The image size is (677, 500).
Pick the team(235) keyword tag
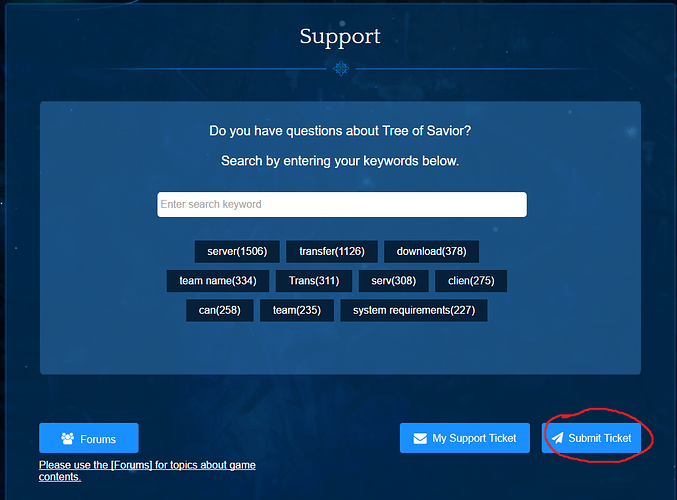click(297, 310)
